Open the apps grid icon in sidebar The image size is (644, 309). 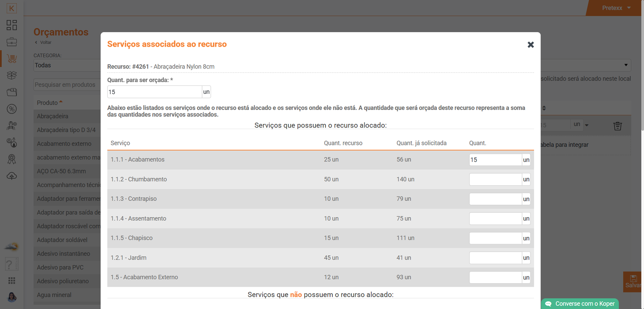coord(12,280)
